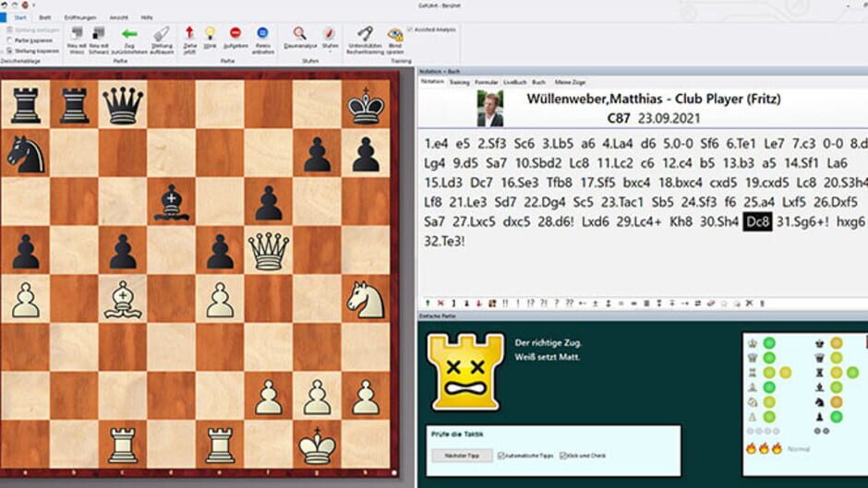Click the 'Wink' lightbulb hint icon
Viewport: 868px width, 488px height.
coord(211,36)
